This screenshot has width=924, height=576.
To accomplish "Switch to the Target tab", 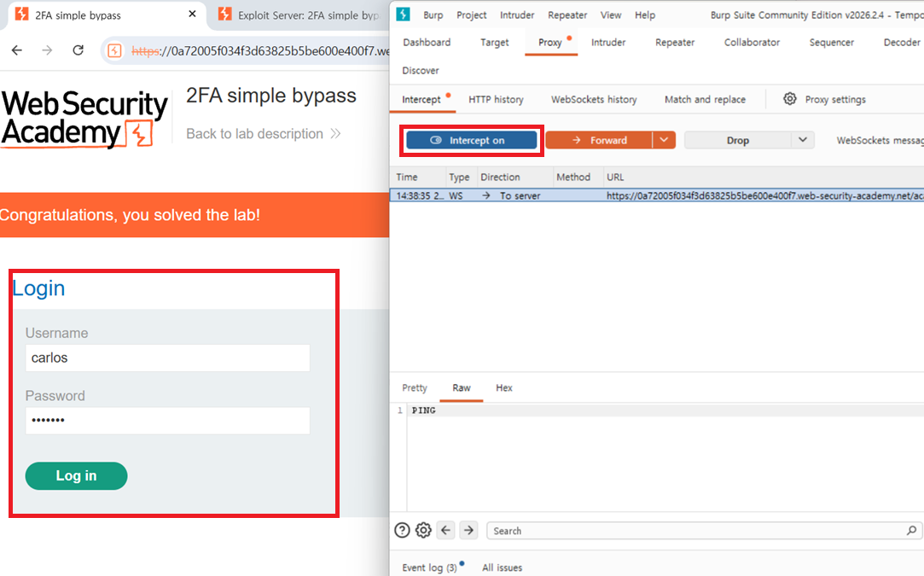I will coord(494,43).
